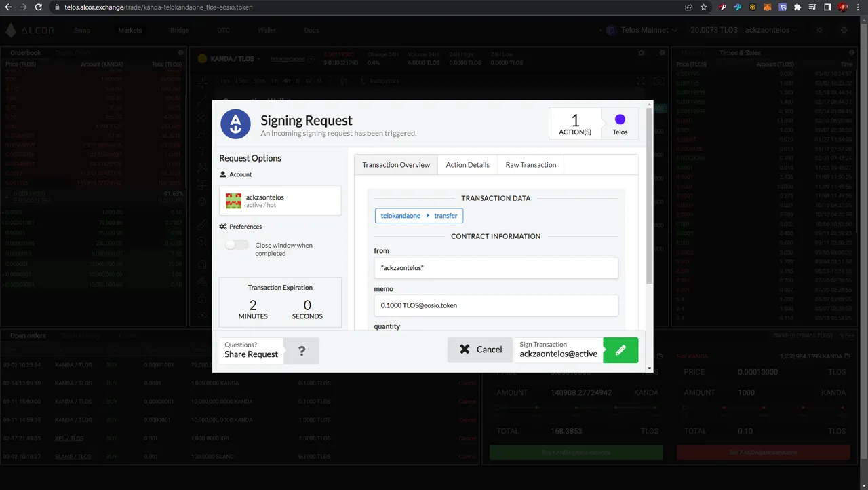Open the blue key extension icon
This screenshot has width=868, height=490.
pyautogui.click(x=738, y=7)
